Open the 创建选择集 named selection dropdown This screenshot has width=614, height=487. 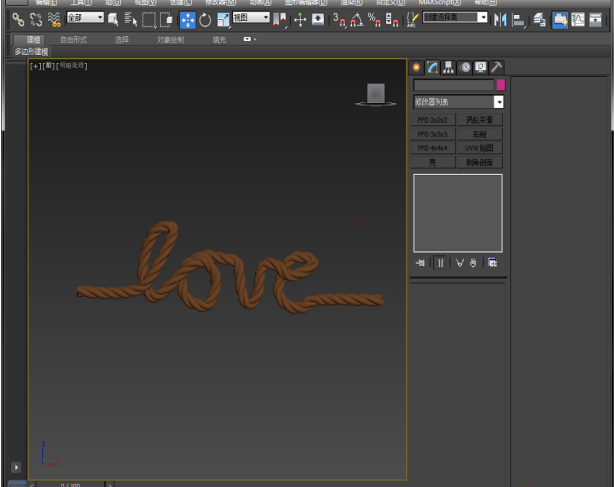[x=455, y=18]
